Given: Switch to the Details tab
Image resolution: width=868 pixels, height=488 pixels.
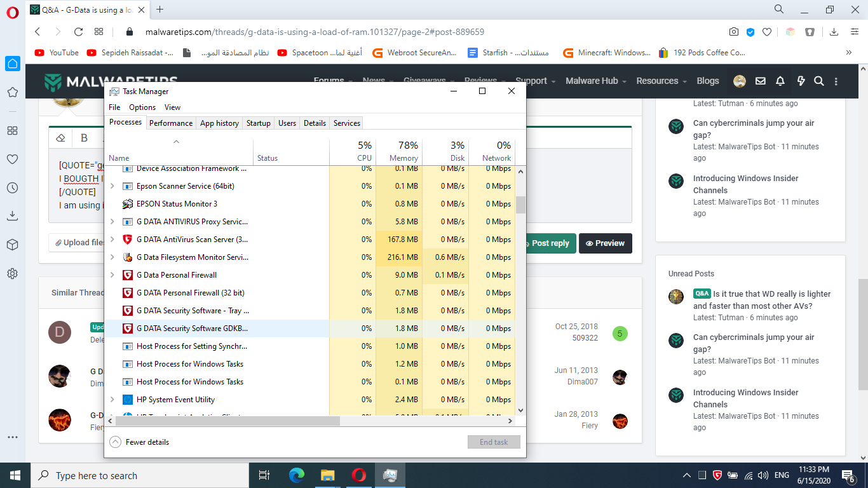Looking at the screenshot, I should (x=315, y=123).
